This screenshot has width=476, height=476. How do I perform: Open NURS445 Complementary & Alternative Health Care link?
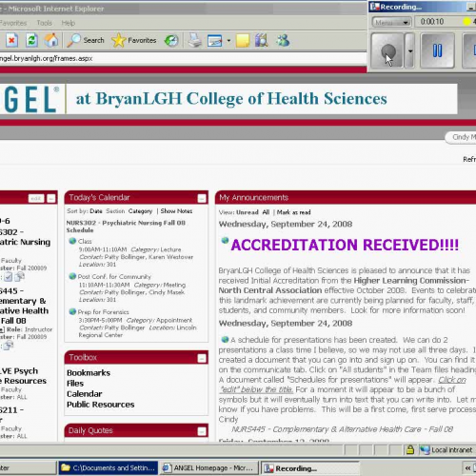pyautogui.click(x=342, y=429)
